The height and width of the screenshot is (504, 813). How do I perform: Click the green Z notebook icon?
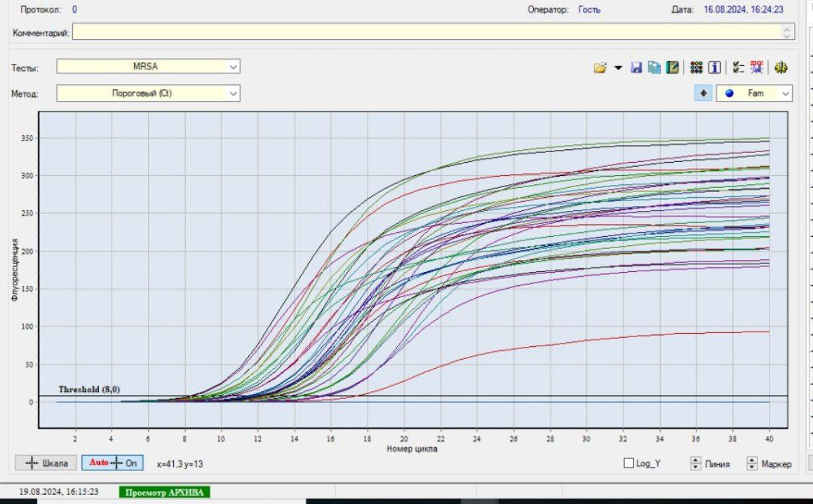tap(672, 67)
